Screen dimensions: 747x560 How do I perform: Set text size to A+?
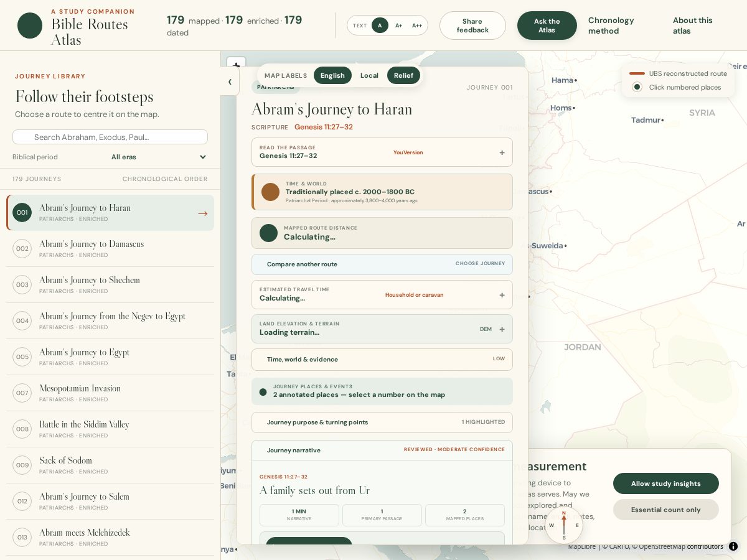tap(398, 26)
